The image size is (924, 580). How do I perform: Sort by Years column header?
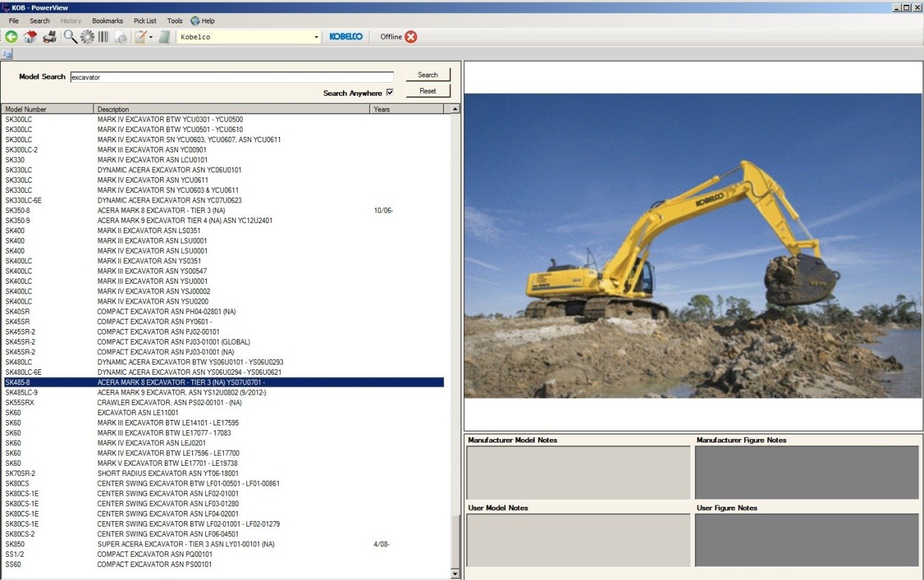(x=407, y=109)
